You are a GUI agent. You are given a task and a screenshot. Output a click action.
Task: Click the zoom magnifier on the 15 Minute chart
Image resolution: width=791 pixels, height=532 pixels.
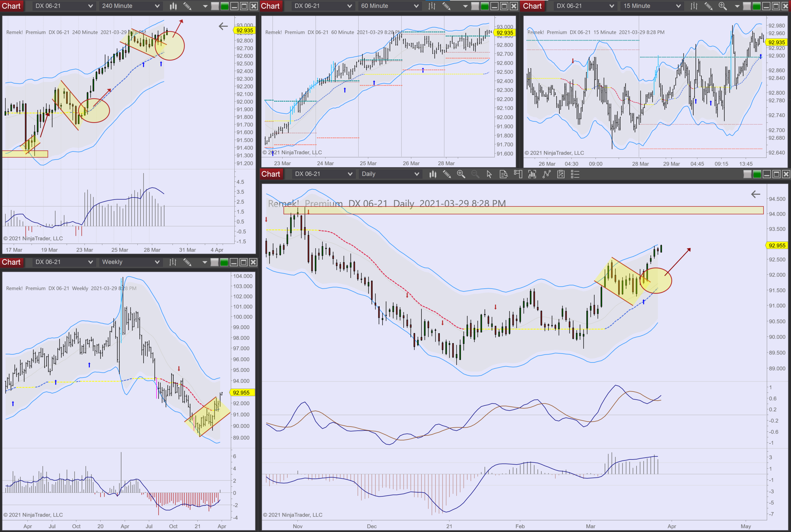pyautogui.click(x=722, y=6)
